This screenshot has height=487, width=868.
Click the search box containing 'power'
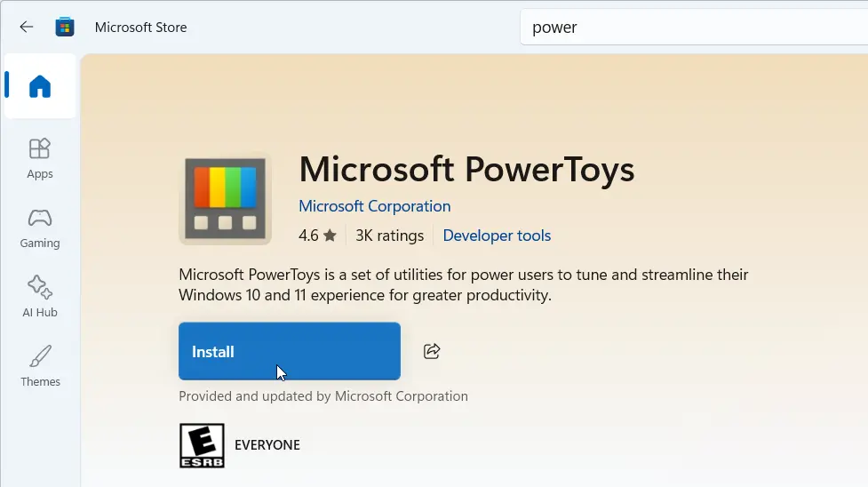point(694,28)
